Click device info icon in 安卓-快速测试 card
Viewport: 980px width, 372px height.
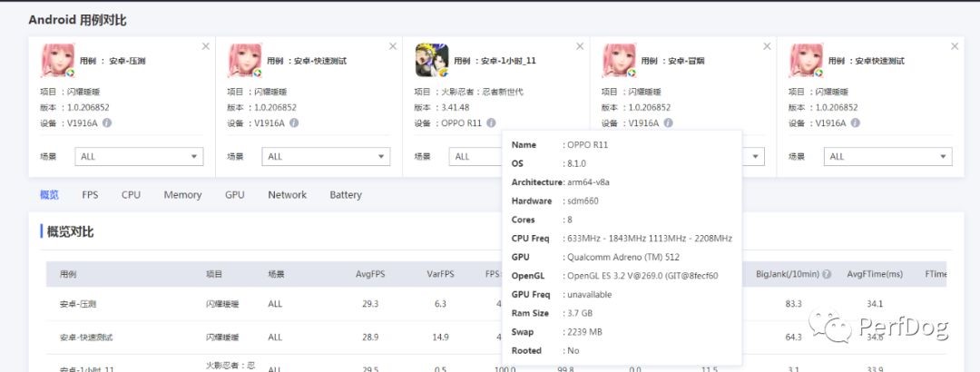coord(294,122)
